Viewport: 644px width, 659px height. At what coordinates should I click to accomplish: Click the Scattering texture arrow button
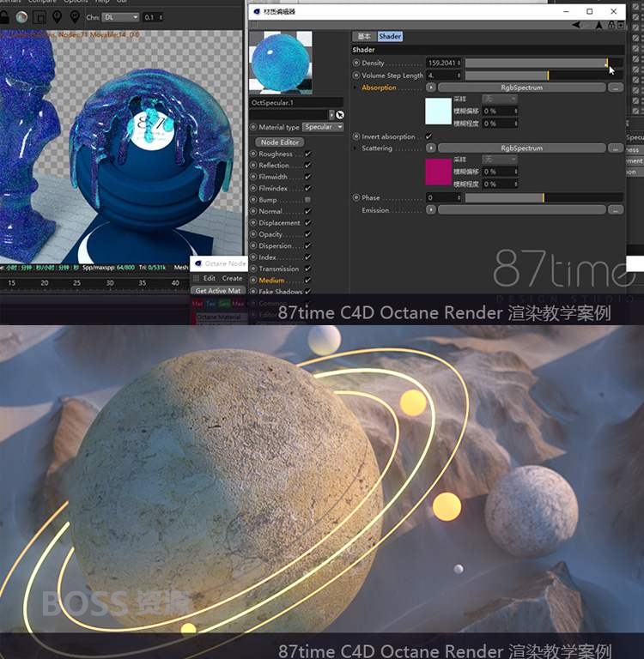click(x=431, y=148)
